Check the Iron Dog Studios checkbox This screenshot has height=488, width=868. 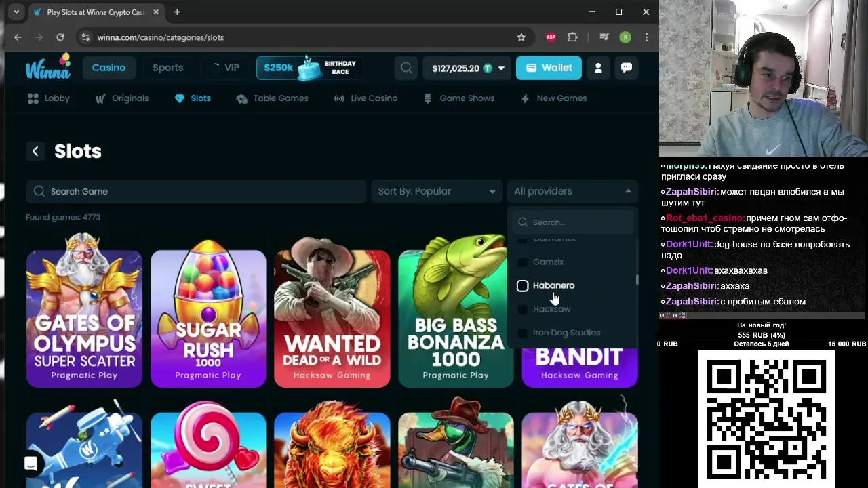pos(522,333)
